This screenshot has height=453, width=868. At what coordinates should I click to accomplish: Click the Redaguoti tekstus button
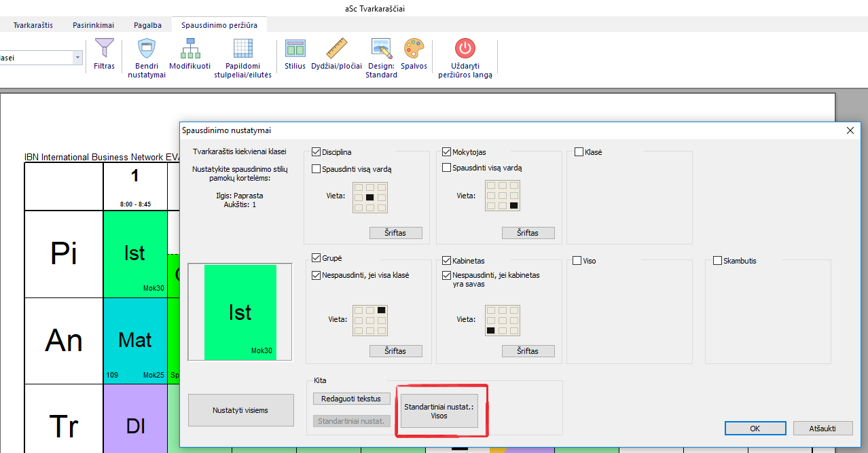click(x=351, y=399)
